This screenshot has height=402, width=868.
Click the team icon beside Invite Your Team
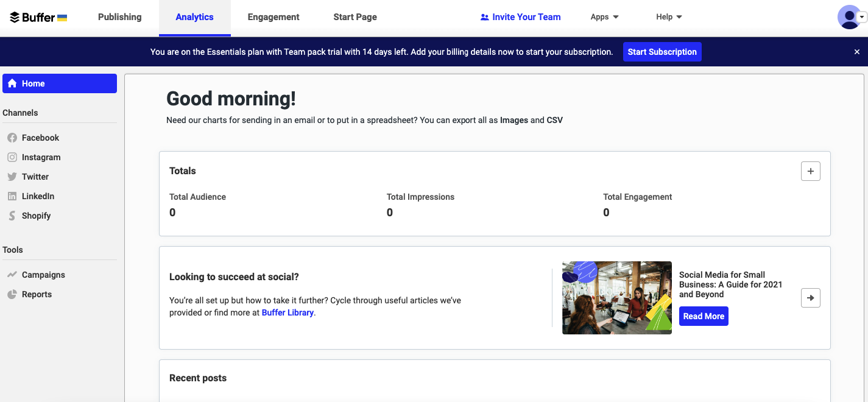pyautogui.click(x=485, y=17)
